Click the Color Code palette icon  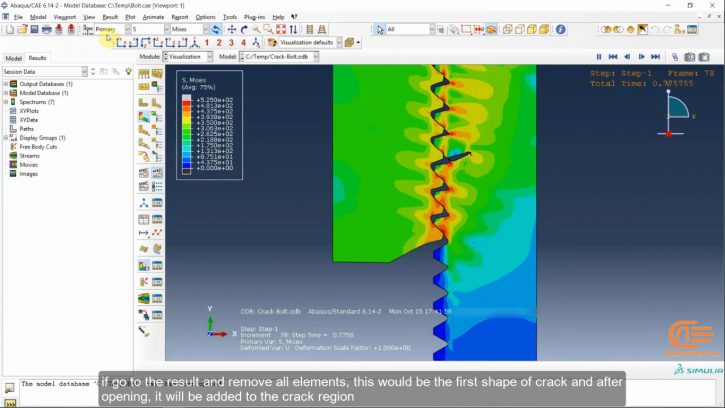coord(272,43)
